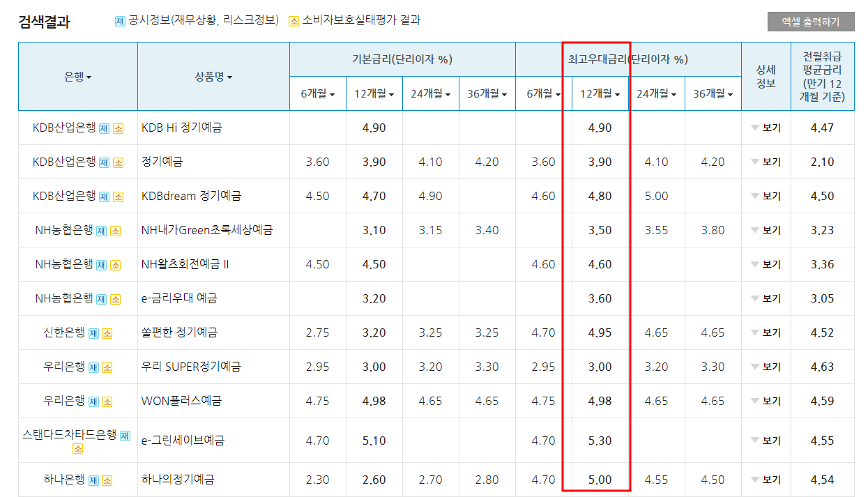Expand 보기 details for NH내가Green초록세상예금
This screenshot has height=497, width=868.
pyautogui.click(x=766, y=231)
